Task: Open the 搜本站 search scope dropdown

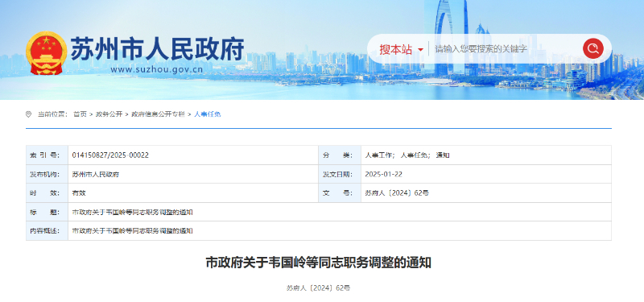Action: tap(401, 50)
